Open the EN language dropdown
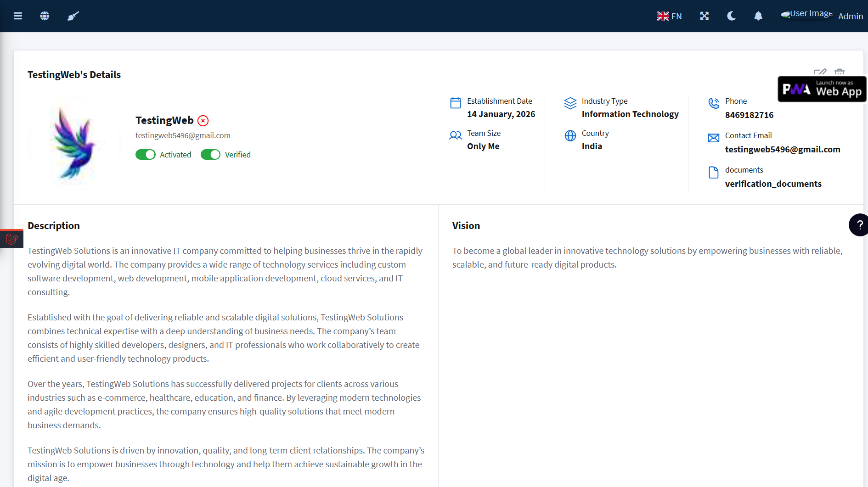The width and height of the screenshot is (868, 487). pyautogui.click(x=669, y=16)
